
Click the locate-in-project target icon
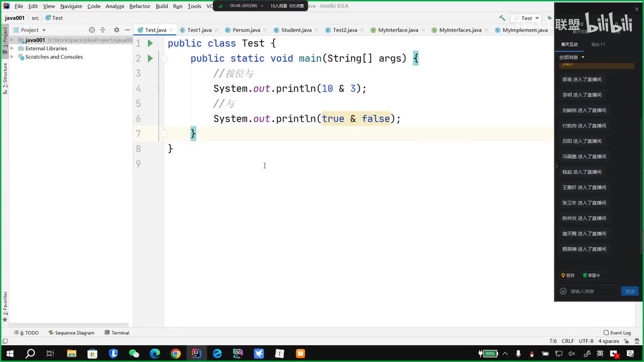(92, 30)
